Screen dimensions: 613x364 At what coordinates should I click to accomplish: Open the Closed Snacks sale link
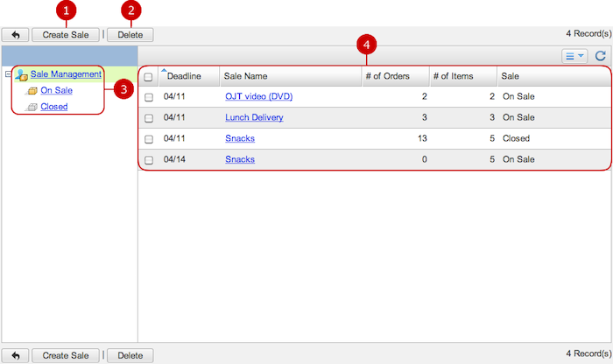[240, 138]
